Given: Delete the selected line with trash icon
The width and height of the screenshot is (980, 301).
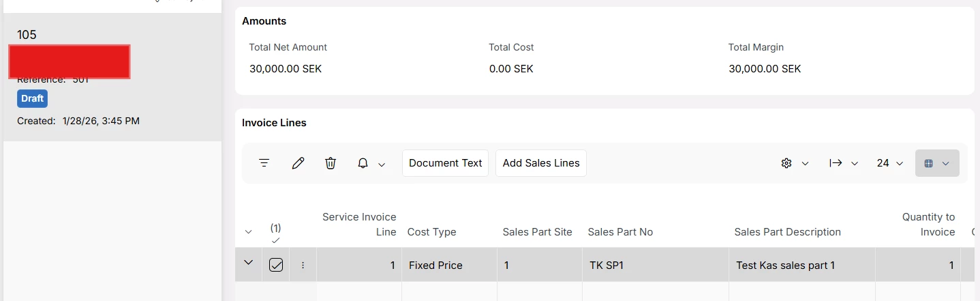Looking at the screenshot, I should 331,163.
